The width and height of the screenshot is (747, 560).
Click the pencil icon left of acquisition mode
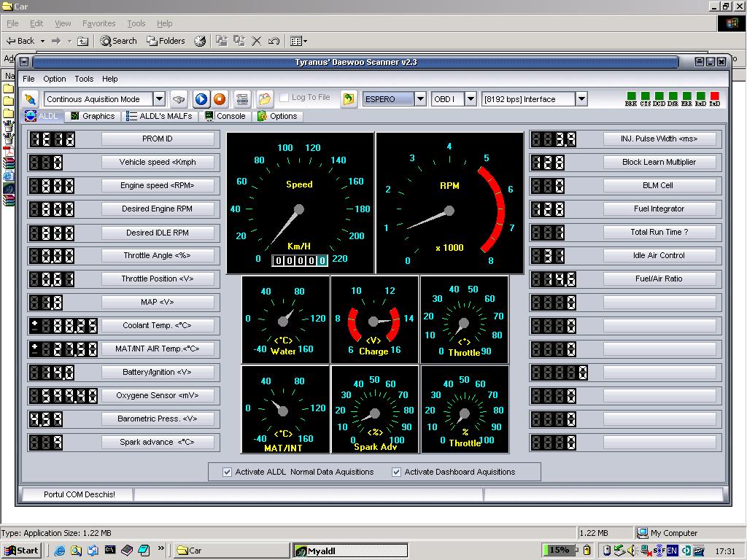click(31, 99)
